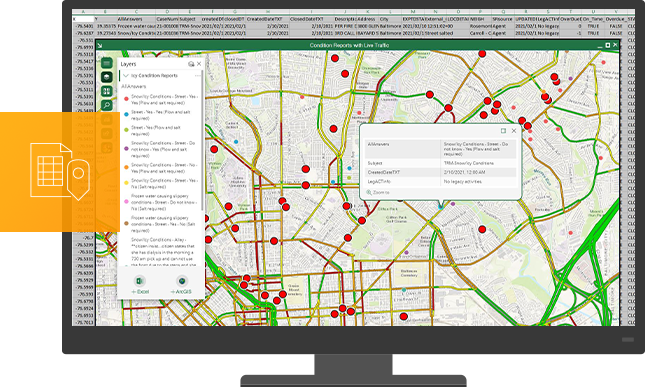Close the feature pop-up
This screenshot has height=387, width=645.
(514, 131)
